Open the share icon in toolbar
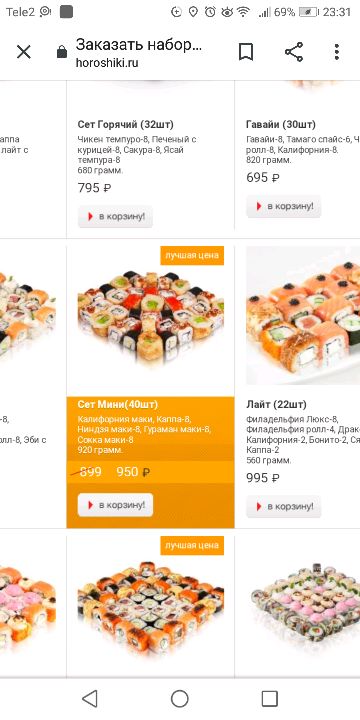This screenshot has height=720, width=360. tap(294, 52)
